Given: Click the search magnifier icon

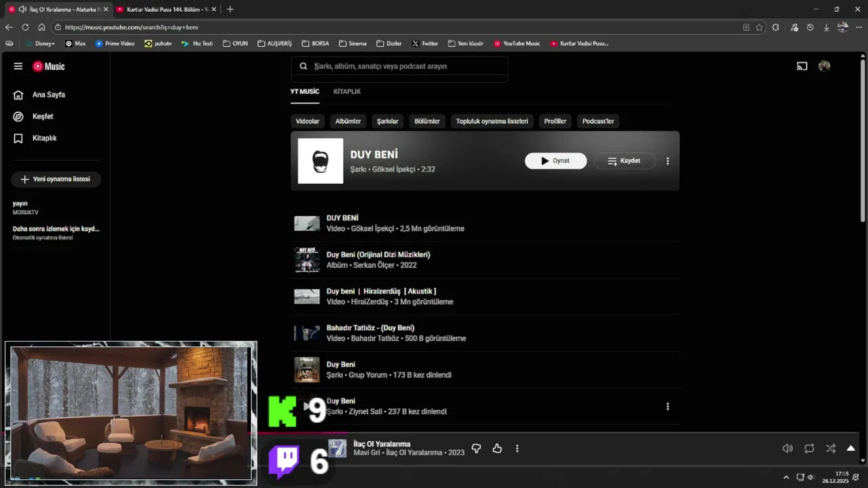Looking at the screenshot, I should [303, 66].
